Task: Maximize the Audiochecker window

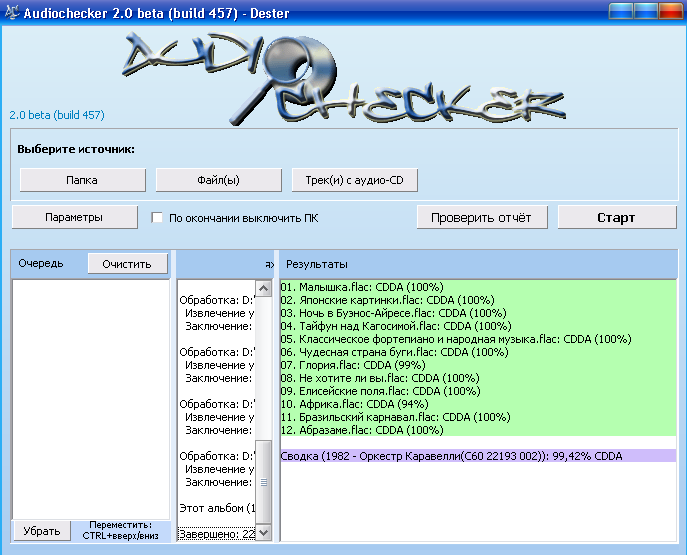Action: tap(645, 10)
